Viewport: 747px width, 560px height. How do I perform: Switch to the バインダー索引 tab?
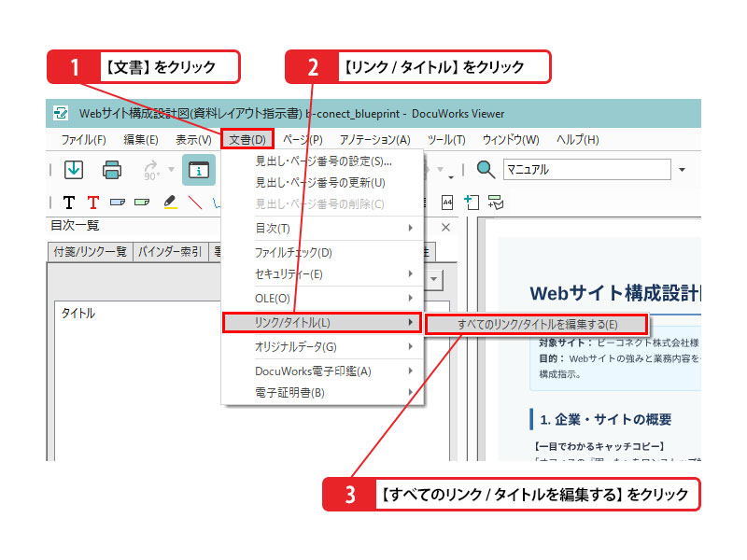[170, 251]
